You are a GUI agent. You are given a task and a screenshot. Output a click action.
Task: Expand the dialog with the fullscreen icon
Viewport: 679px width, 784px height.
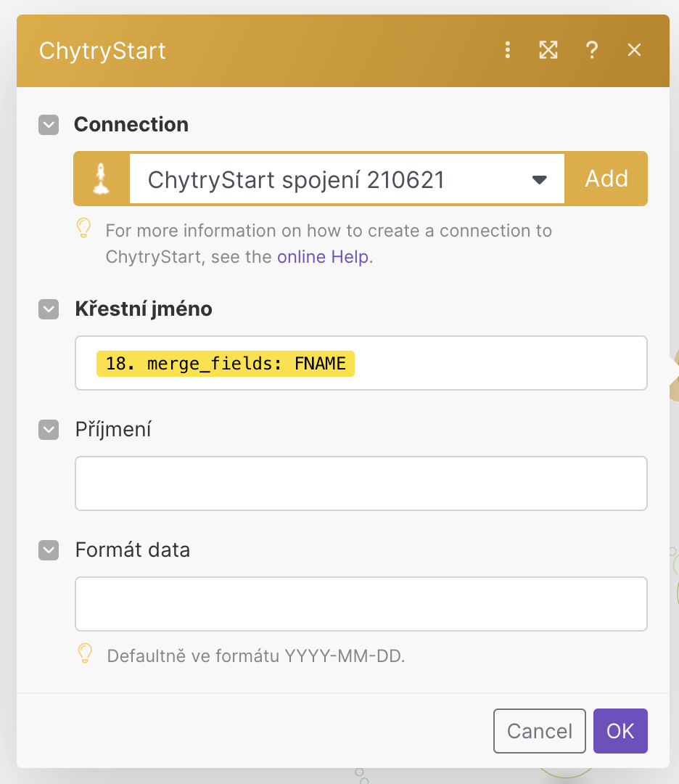[x=548, y=50]
